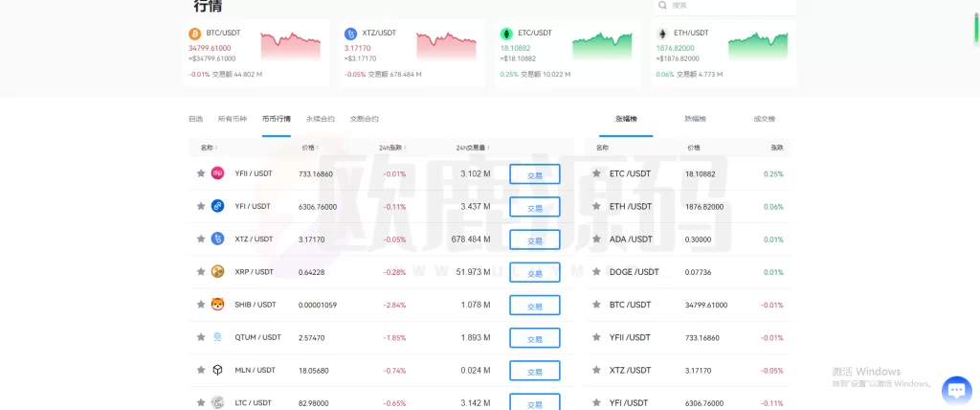The image size is (980, 410).
Task: Select the 币币行情 tab
Action: [x=277, y=119]
